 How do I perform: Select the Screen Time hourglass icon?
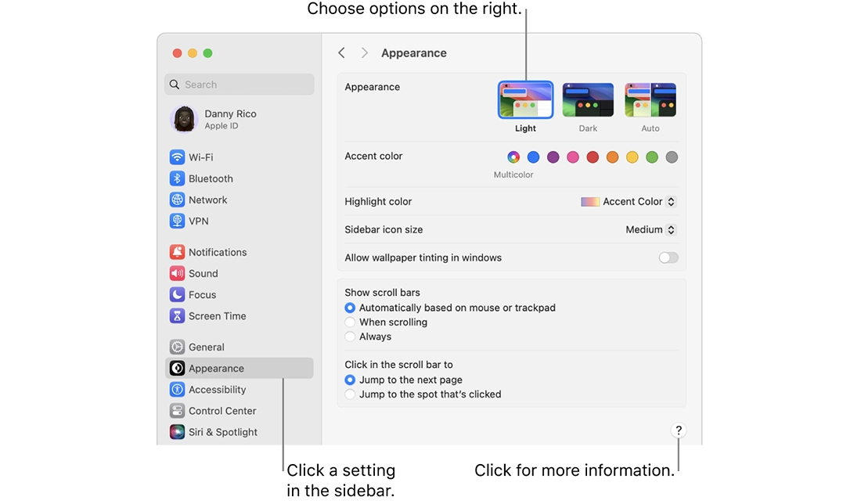click(x=178, y=316)
